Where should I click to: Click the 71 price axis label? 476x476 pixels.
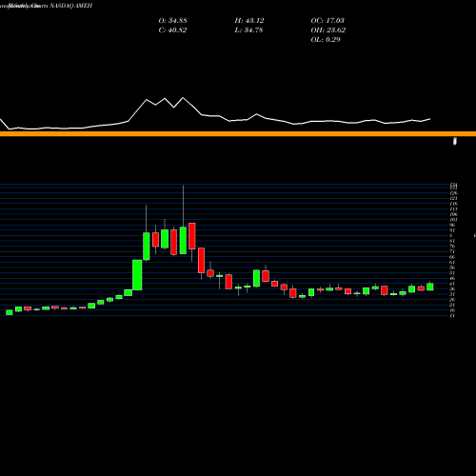[x=452, y=251]
